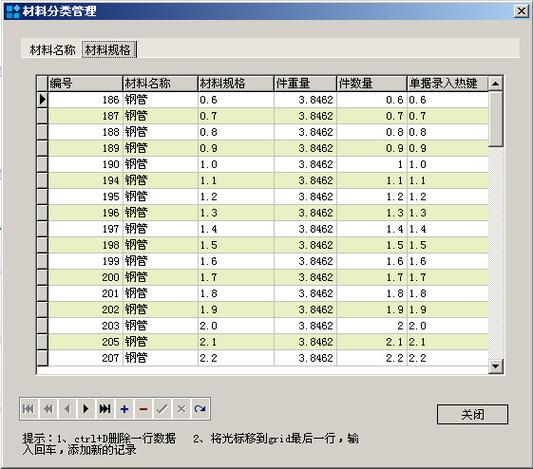Click the 编号 column header
This screenshot has height=469, width=533.
85,83
